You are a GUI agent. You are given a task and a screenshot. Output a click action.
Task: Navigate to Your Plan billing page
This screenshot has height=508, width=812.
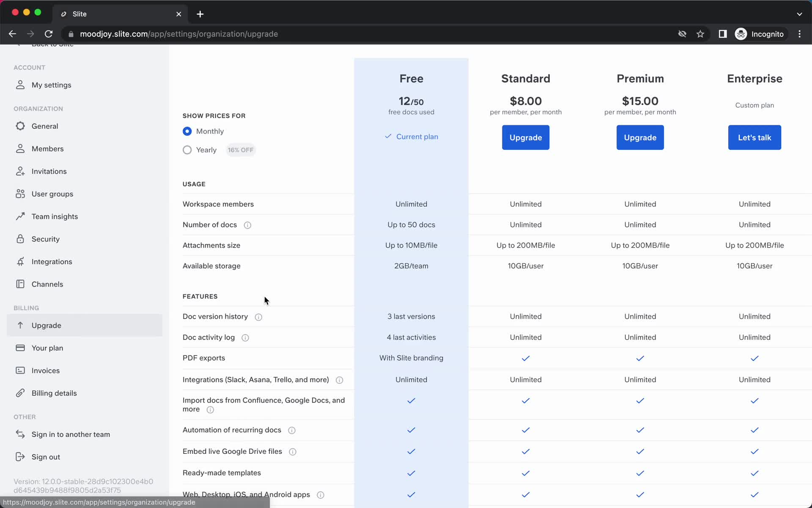(x=47, y=348)
